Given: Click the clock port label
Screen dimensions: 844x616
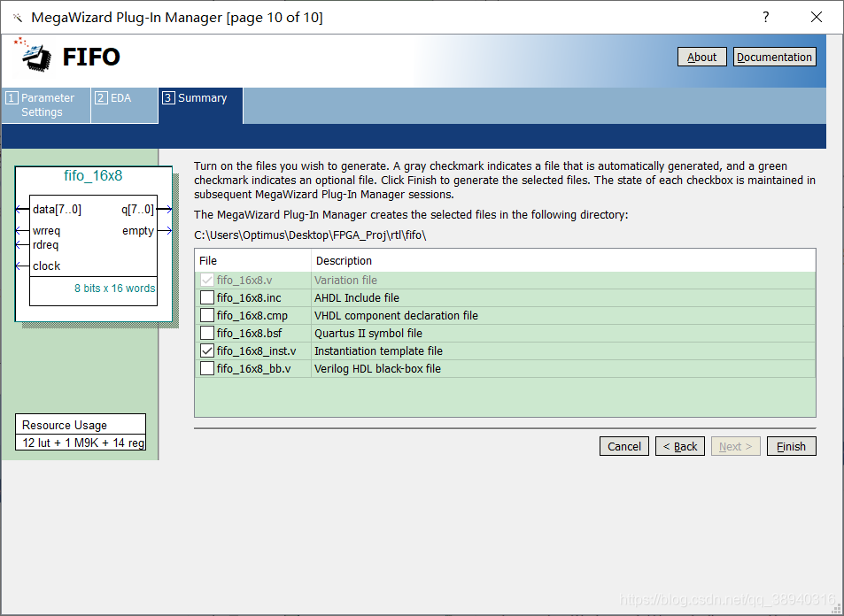Looking at the screenshot, I should pos(46,266).
